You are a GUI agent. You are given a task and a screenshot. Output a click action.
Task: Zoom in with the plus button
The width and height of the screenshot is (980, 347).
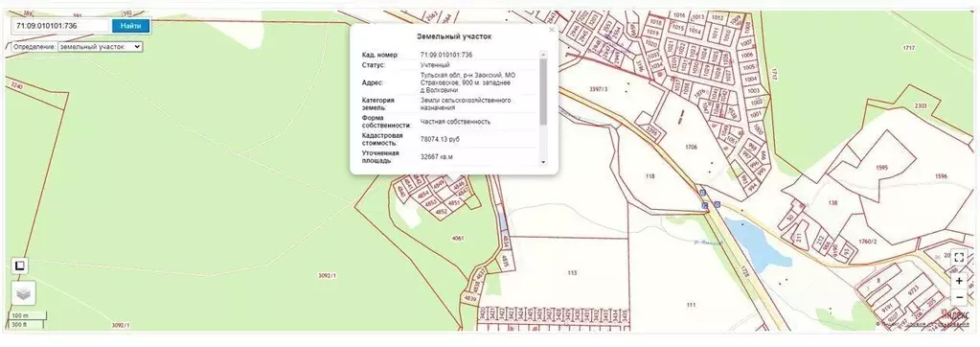959,282
